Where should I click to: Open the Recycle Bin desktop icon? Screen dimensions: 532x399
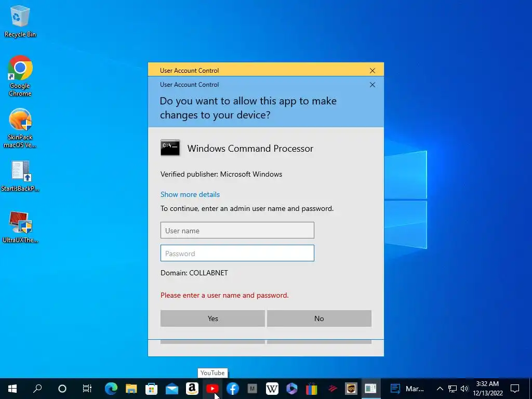tap(20, 21)
